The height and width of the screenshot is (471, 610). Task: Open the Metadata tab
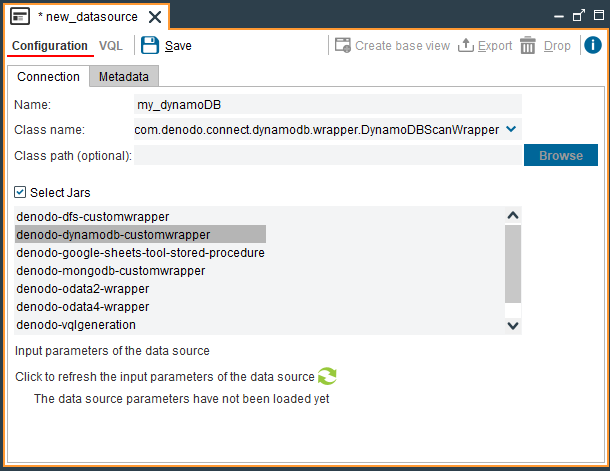click(124, 77)
